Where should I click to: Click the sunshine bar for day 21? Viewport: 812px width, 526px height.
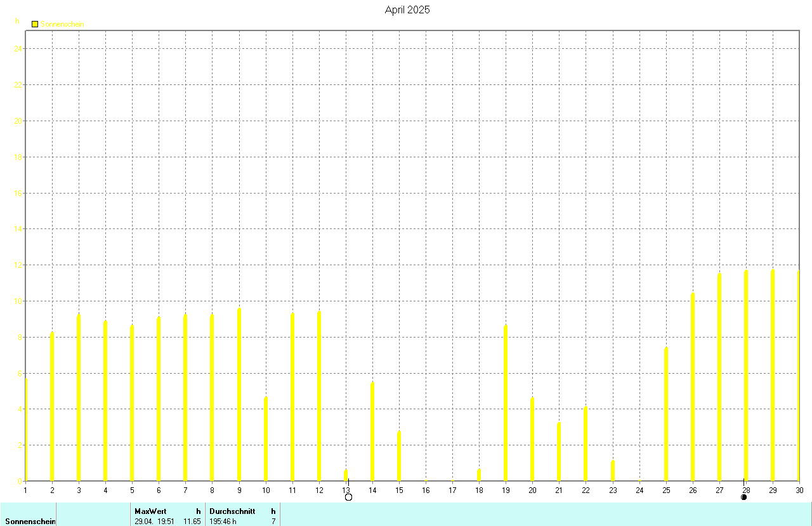tap(559, 452)
